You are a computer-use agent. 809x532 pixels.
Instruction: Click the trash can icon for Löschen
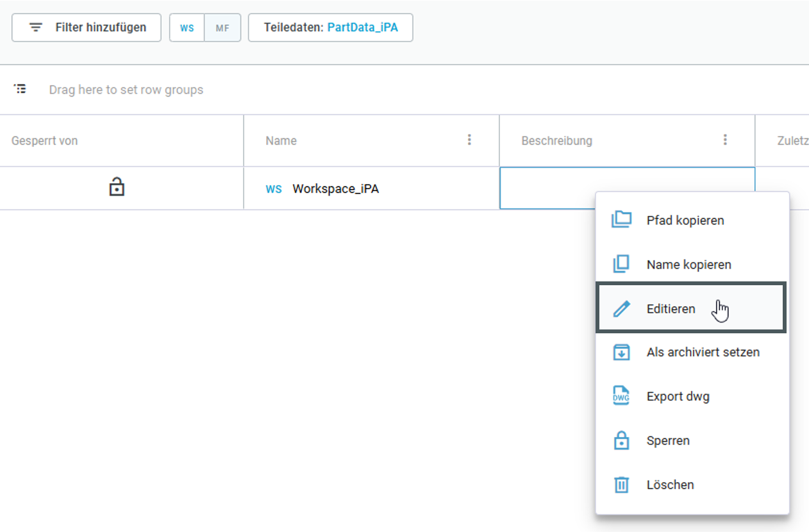click(x=621, y=485)
